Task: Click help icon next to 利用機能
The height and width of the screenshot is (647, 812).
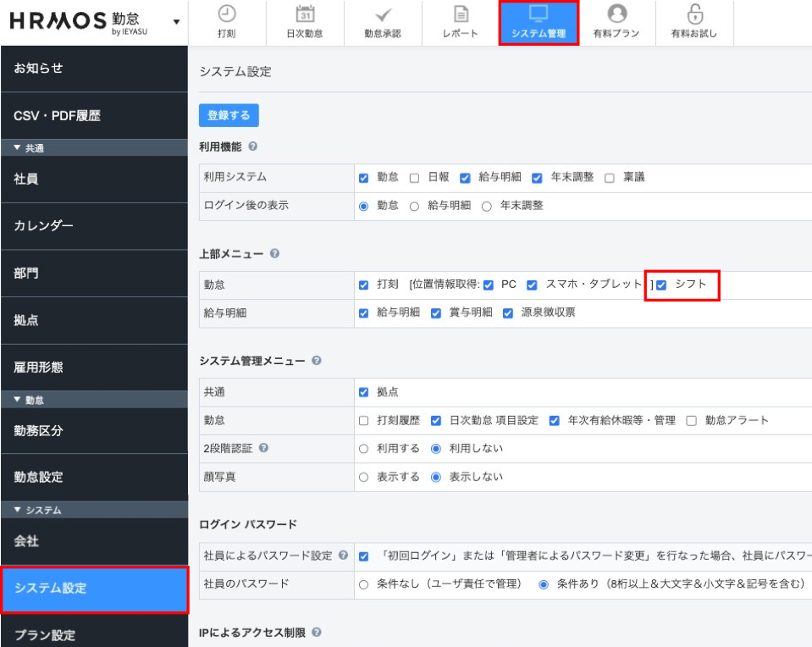Action: [253, 147]
